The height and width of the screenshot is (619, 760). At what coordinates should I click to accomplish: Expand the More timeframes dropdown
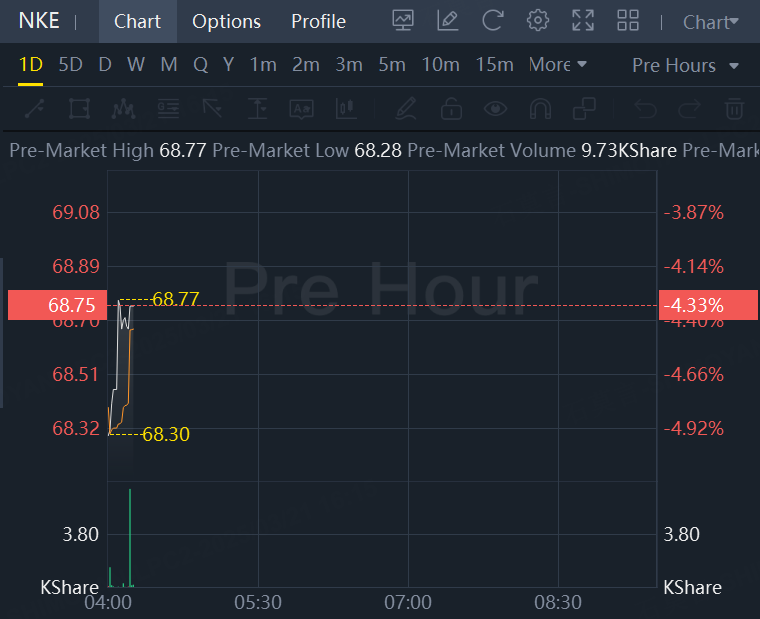(558, 65)
